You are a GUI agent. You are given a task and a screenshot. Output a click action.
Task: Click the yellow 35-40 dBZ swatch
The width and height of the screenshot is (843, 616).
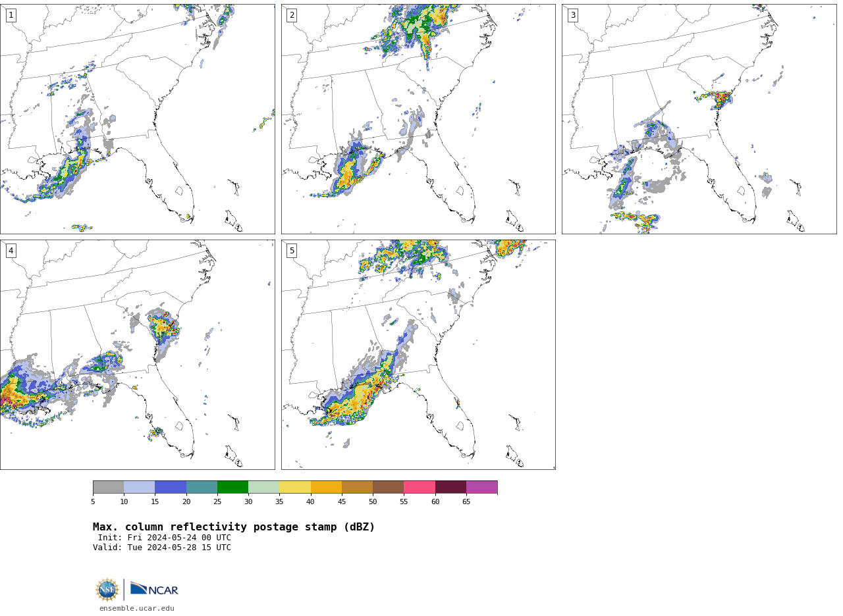point(295,487)
